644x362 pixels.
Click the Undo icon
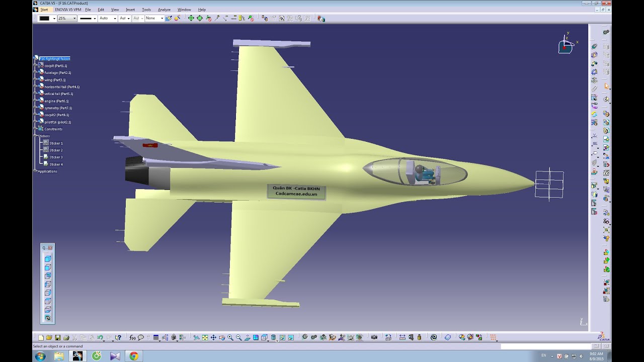[x=100, y=337]
